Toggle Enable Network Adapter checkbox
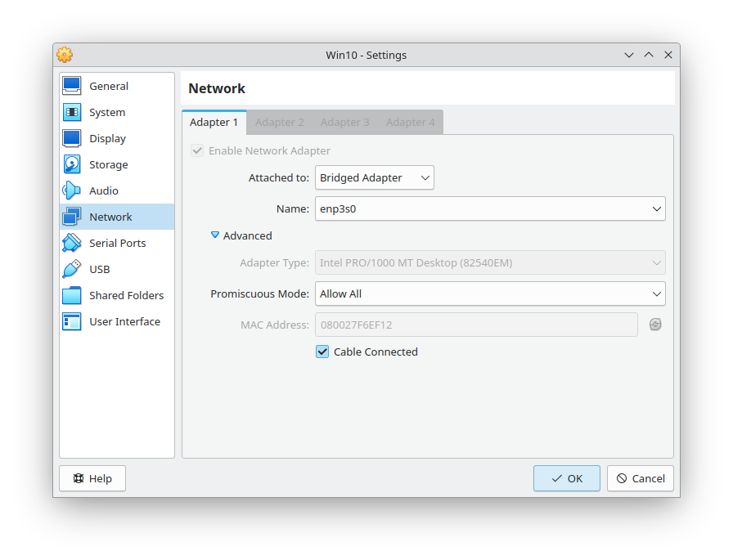733x560 pixels. 197,150
